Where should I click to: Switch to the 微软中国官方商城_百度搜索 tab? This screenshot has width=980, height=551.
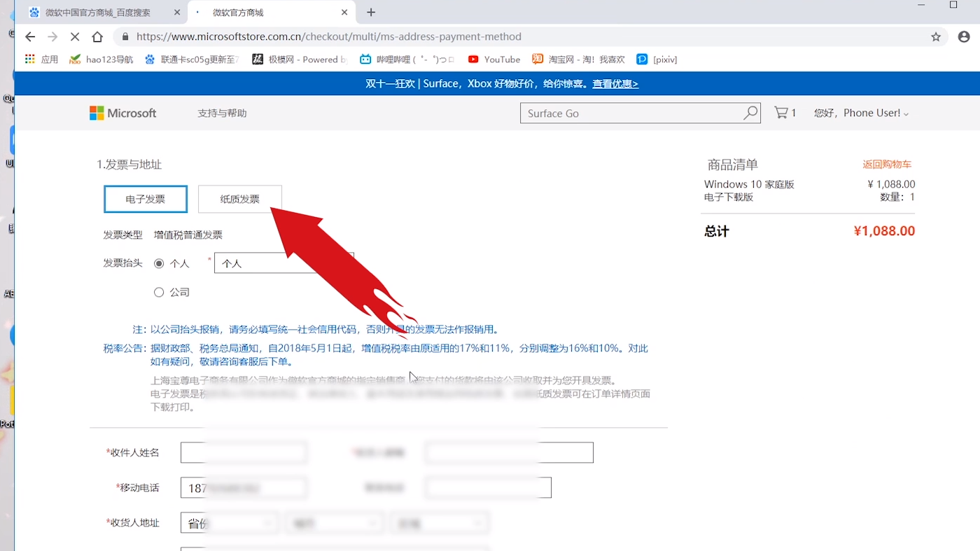point(105,13)
